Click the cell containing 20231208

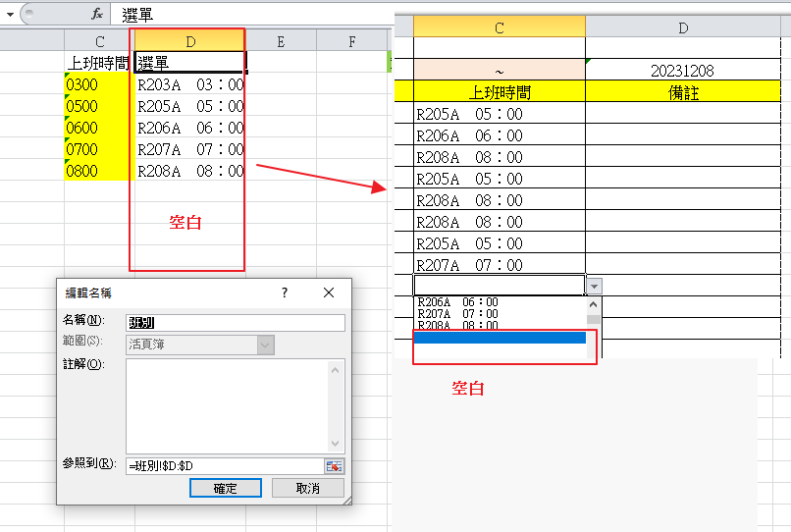(x=682, y=70)
